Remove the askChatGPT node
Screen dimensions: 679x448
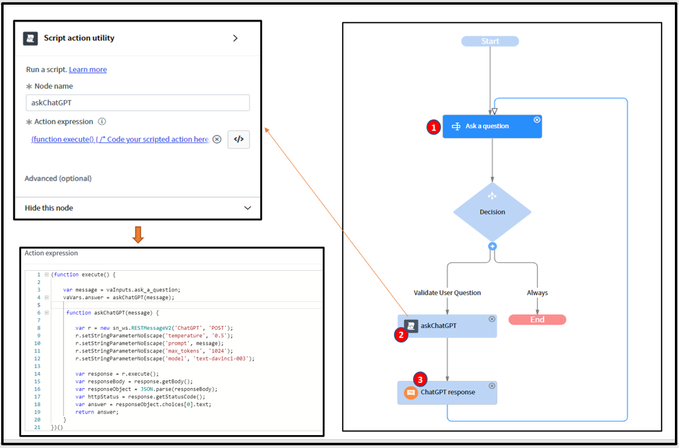tap(491, 319)
